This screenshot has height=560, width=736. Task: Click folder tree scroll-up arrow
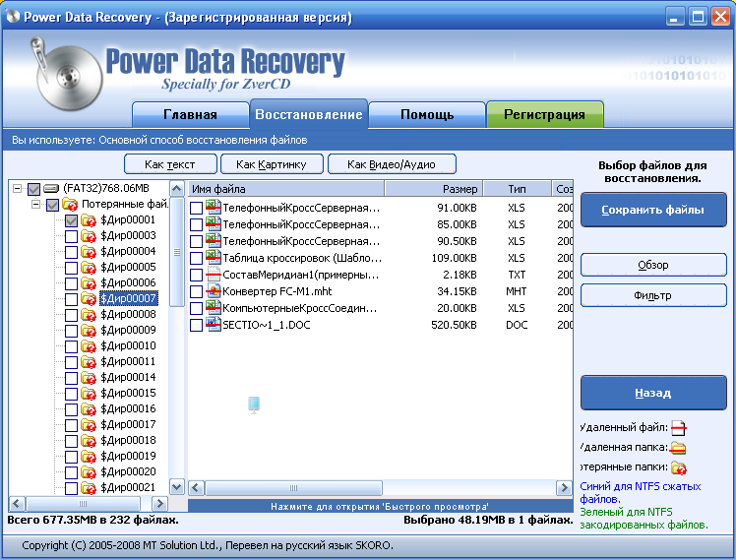coord(177,189)
